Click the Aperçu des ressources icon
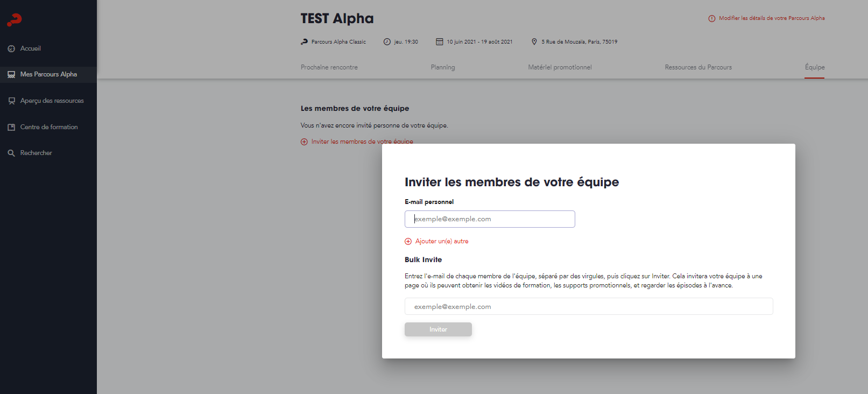Viewport: 868px width, 394px height. (11, 101)
